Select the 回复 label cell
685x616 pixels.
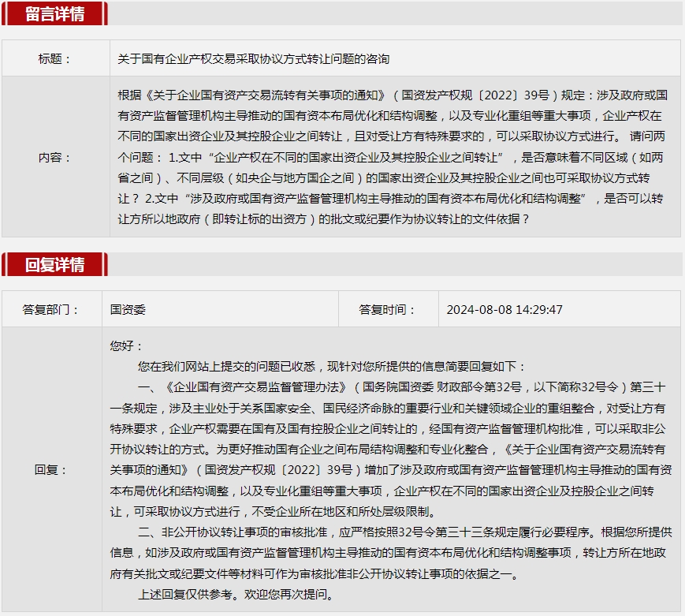51,470
